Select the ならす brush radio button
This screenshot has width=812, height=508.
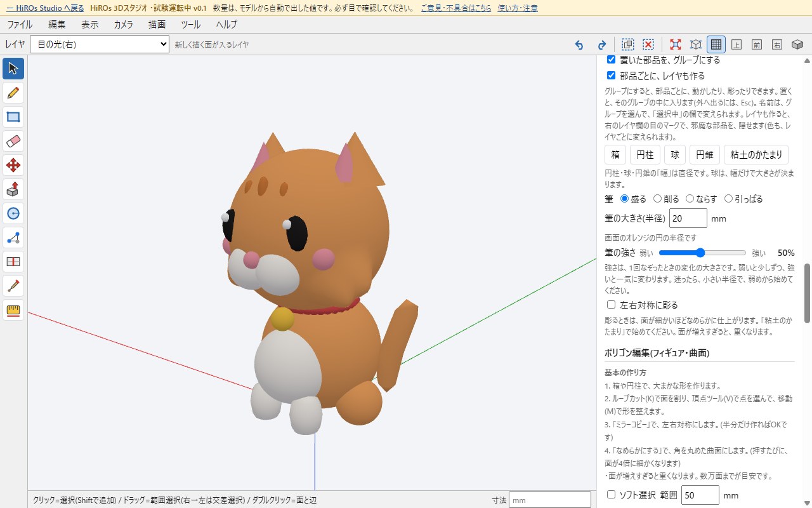(690, 199)
